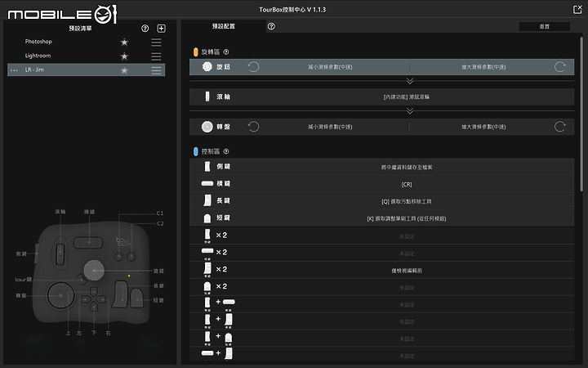588x368 pixels.
Task: Select the up D-pad button in device diagram
Action: (x=94, y=291)
